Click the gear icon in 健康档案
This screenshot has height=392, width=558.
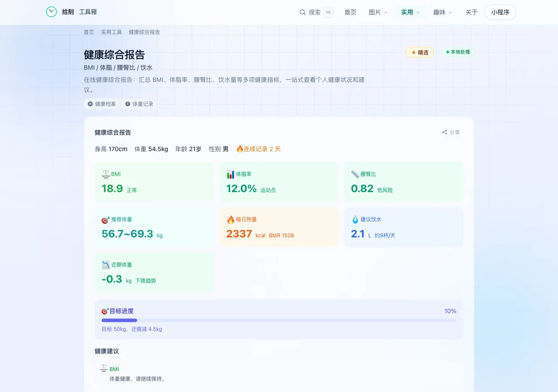90,104
